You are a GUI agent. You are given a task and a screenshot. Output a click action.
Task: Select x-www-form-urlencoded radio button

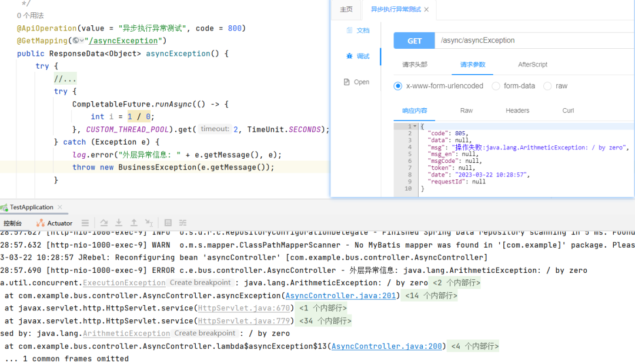point(397,86)
